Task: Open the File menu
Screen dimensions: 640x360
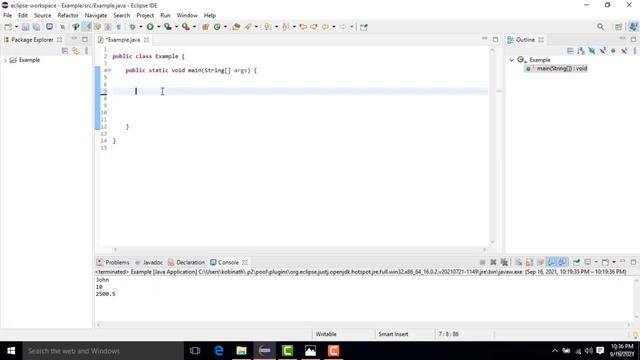Action: 7,15
